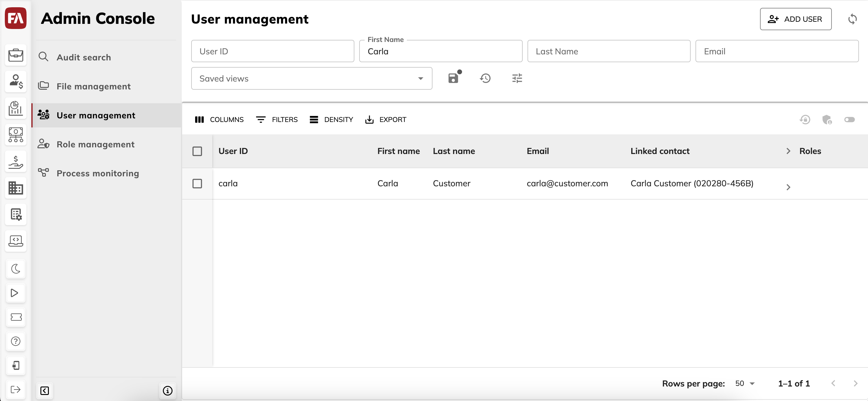Click the reset password lock icon
868x401 pixels.
805,120
